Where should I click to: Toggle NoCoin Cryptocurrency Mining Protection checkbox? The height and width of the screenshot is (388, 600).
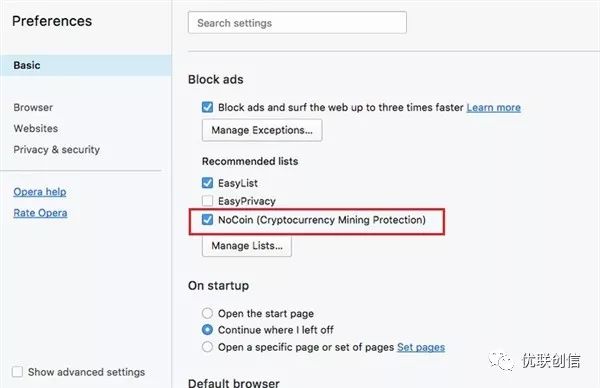(207, 220)
